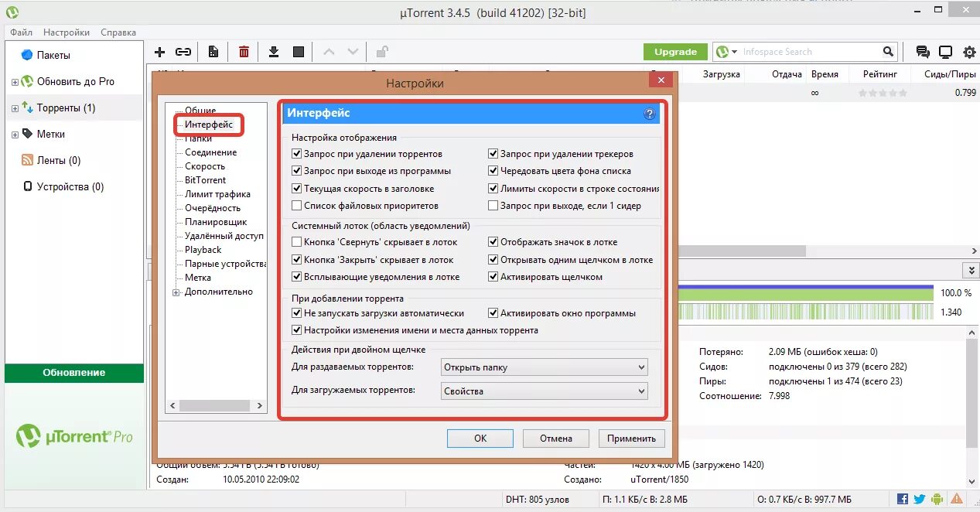The image size is (980, 512).
Task: Click the Add Torrent plus icon
Action: (160, 52)
